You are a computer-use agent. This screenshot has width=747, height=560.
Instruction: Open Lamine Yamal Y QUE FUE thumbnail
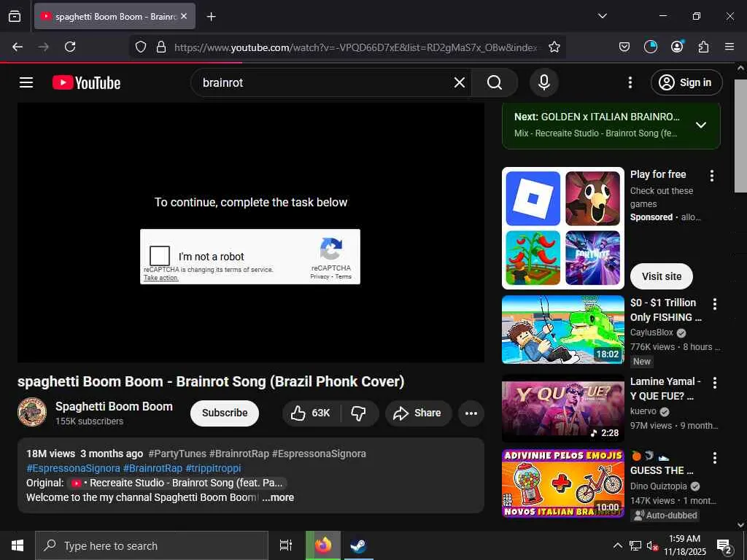[x=562, y=408]
